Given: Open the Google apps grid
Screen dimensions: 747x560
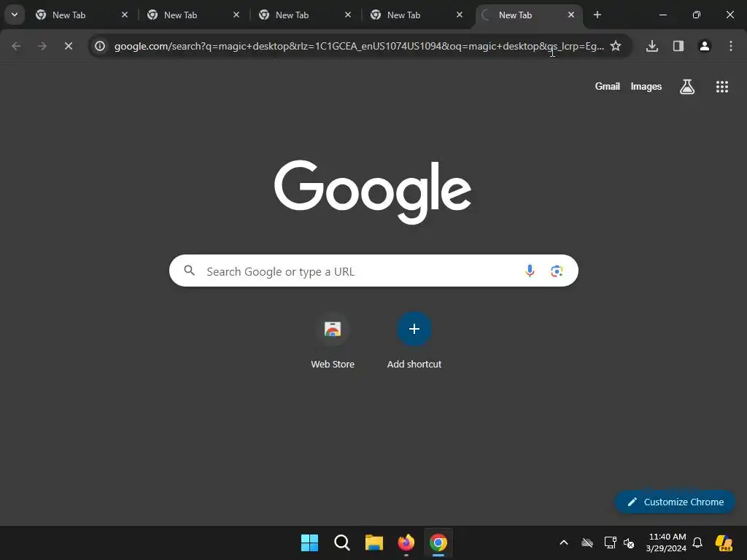Looking at the screenshot, I should 722,87.
